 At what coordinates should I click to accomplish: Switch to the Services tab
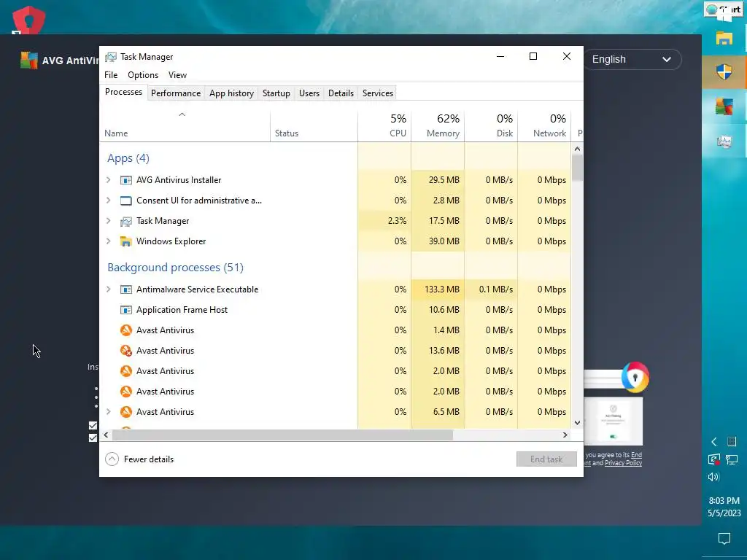[x=378, y=93]
